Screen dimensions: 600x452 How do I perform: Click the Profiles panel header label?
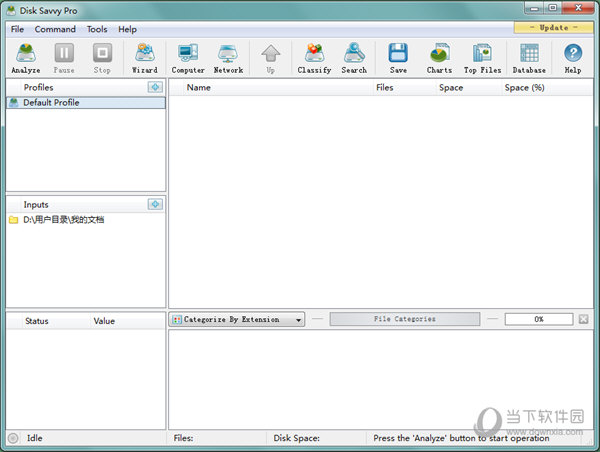39,88
